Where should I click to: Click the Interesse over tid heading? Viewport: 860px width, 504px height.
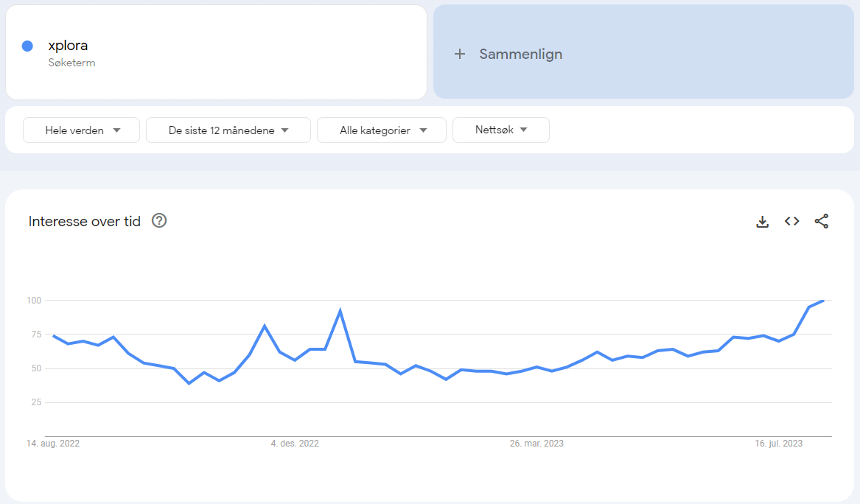85,221
